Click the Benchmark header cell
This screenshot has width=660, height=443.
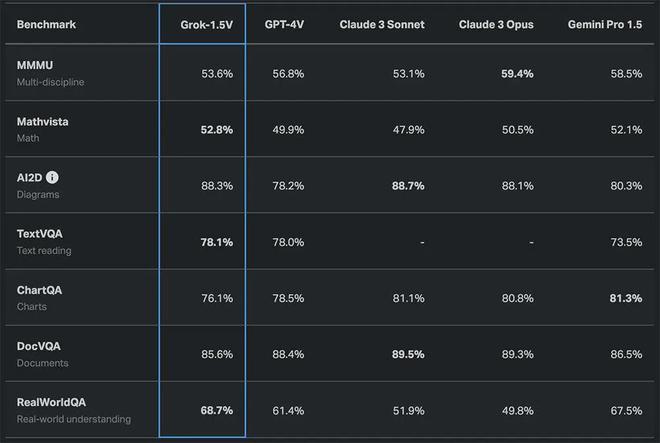click(47, 24)
